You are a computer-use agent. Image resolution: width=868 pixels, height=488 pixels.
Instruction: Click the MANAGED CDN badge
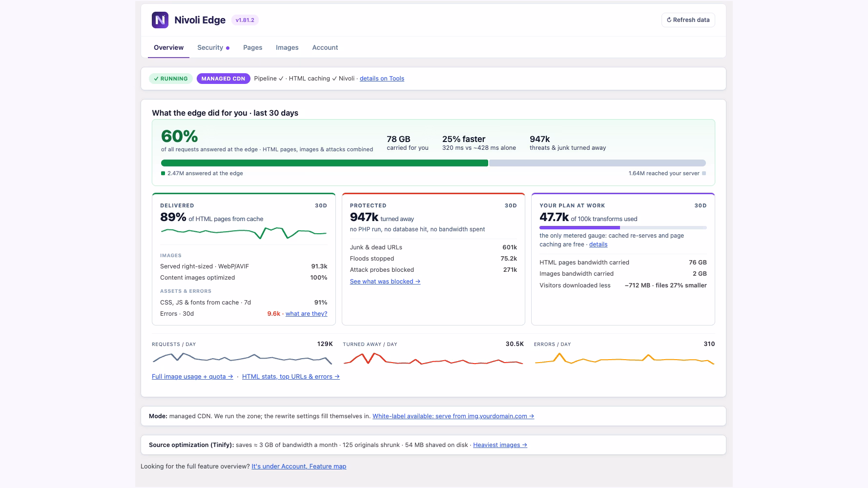coord(223,79)
